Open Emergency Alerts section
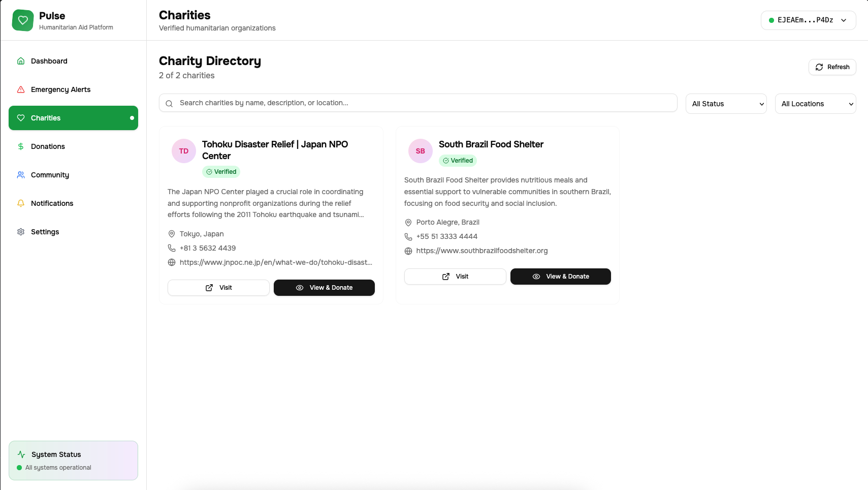The height and width of the screenshot is (490, 868). 60,89
